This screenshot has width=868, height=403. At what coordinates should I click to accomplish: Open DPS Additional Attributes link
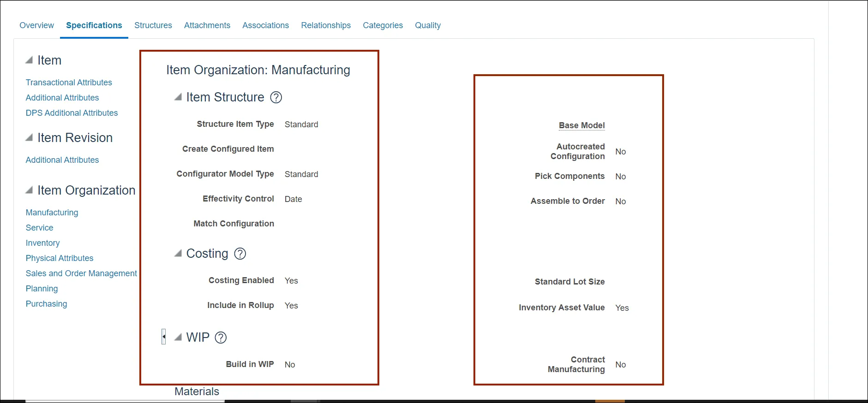(72, 113)
